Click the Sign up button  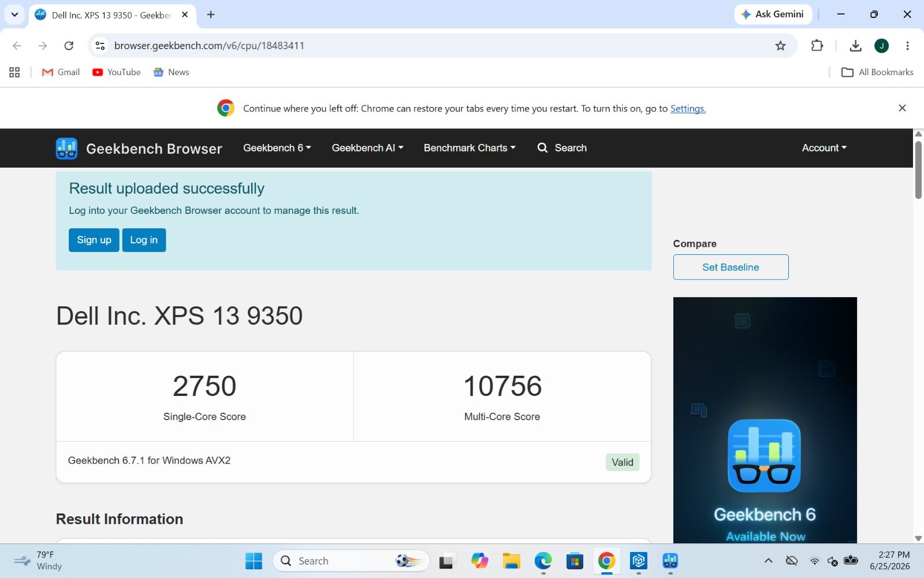click(x=94, y=240)
